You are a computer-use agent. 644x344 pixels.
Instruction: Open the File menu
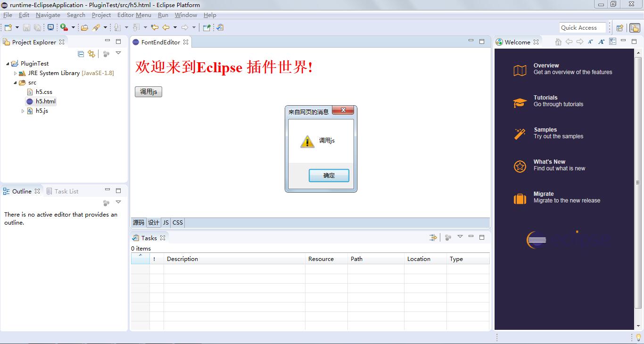[x=8, y=15]
